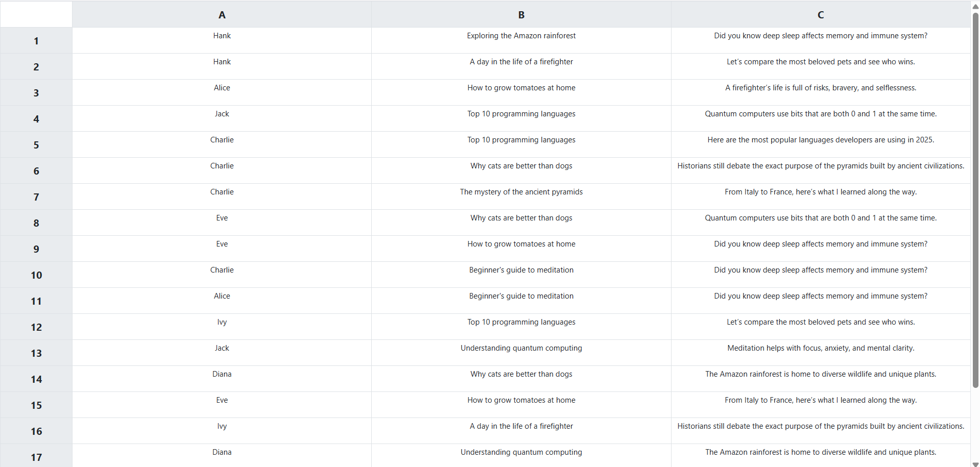This screenshot has height=467, width=980.
Task: Select cell containing Alice in row 3
Action: tap(222, 88)
